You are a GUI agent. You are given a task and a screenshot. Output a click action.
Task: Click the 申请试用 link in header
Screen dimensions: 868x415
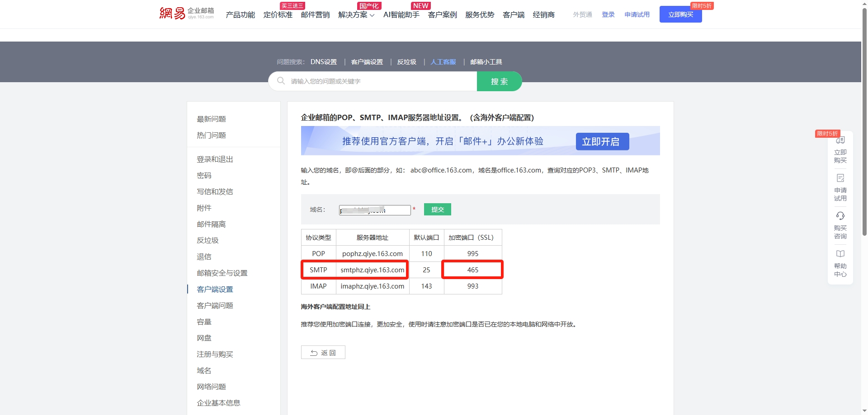click(x=637, y=14)
